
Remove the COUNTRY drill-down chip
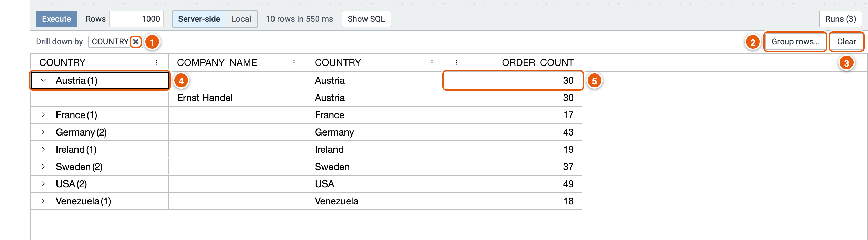pyautogui.click(x=136, y=42)
